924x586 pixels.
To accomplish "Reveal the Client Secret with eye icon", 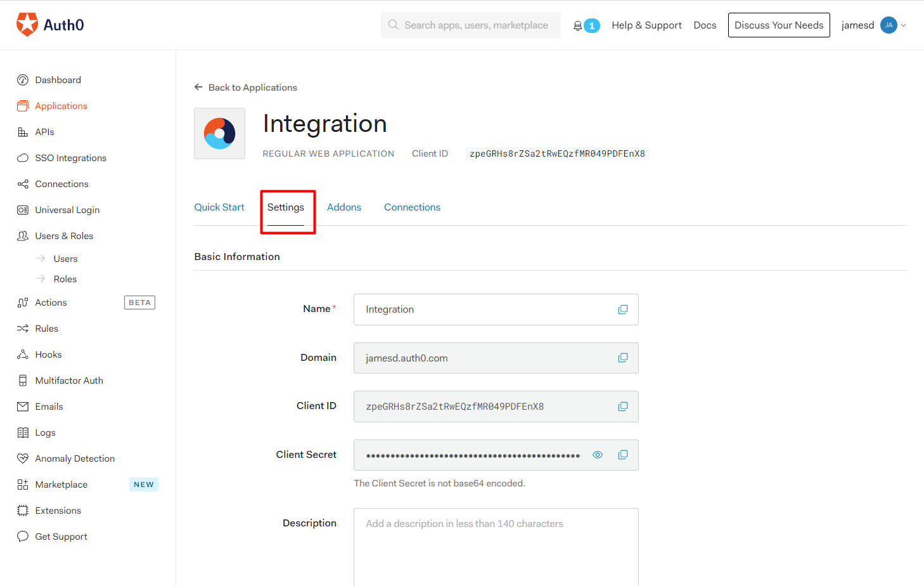I will pos(598,455).
